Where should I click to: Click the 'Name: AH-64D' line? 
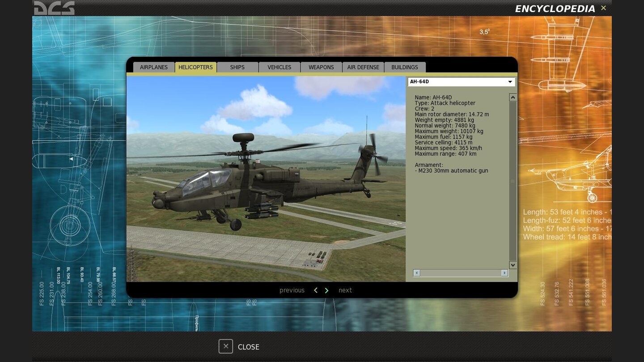(433, 97)
